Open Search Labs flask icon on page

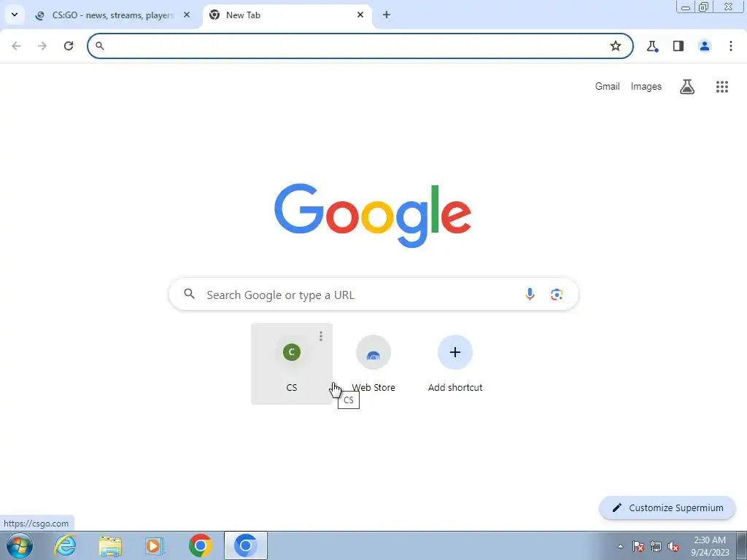[687, 87]
